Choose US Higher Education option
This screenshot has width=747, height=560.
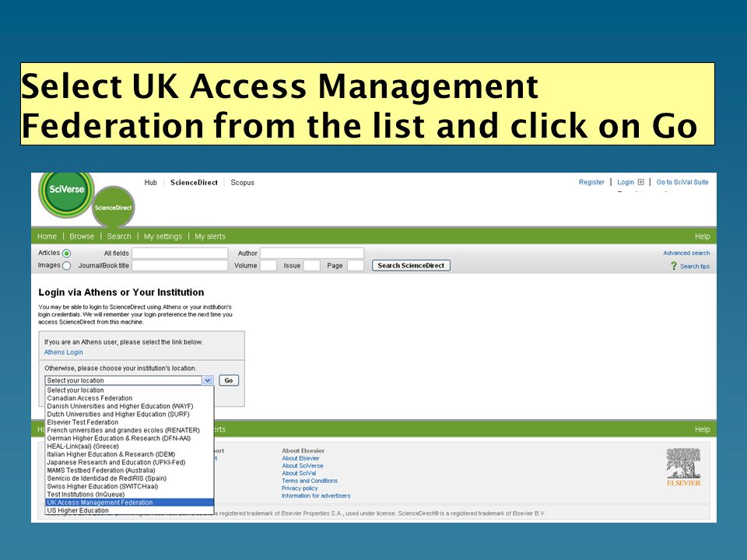130,510
